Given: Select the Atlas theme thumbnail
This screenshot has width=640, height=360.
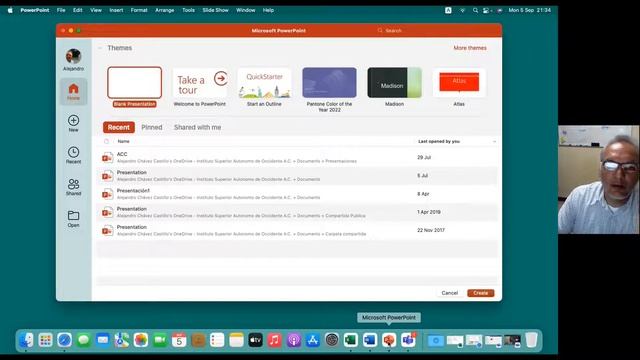Looking at the screenshot, I should click(x=459, y=83).
